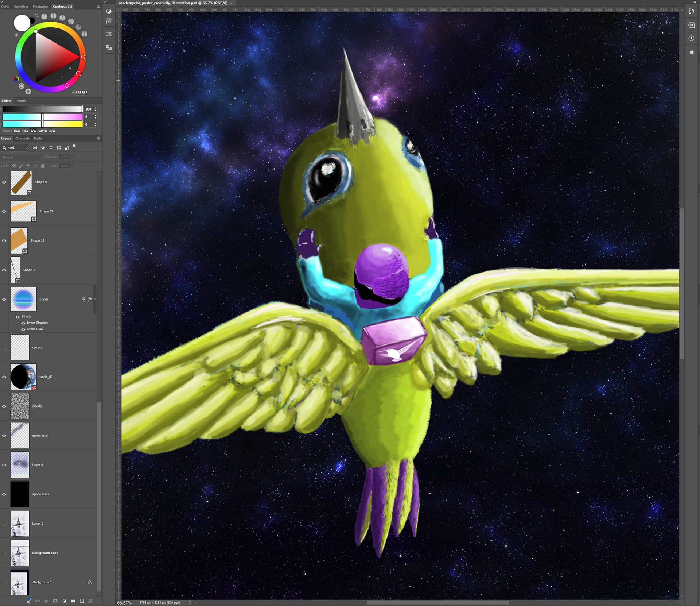Image resolution: width=700 pixels, height=606 pixels.
Task: Click the magenta slider bar
Action: point(43,117)
